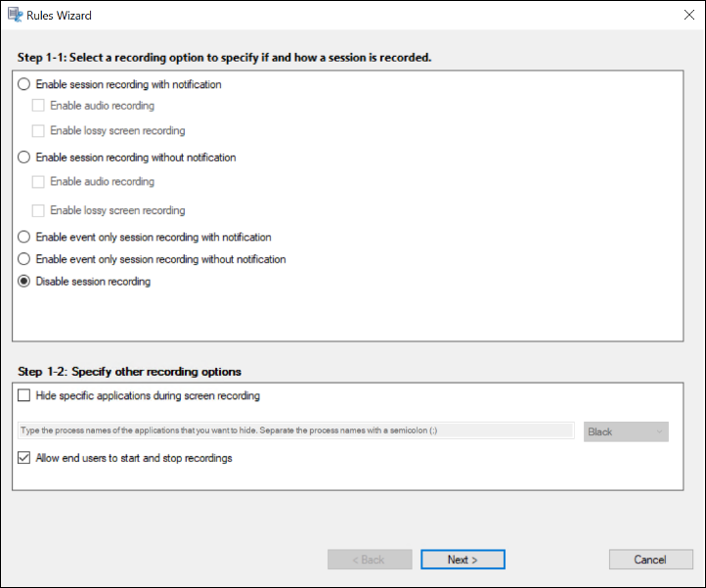This screenshot has width=706, height=588.
Task: Click the Next button
Action: (x=463, y=560)
